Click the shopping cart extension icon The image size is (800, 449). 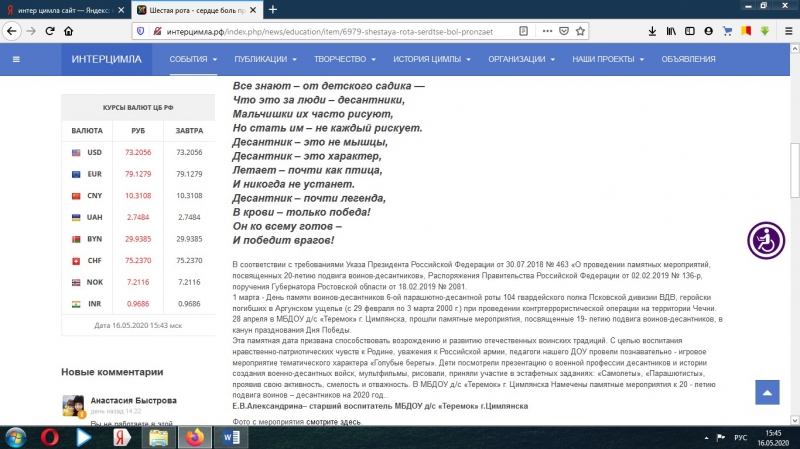[x=727, y=31]
